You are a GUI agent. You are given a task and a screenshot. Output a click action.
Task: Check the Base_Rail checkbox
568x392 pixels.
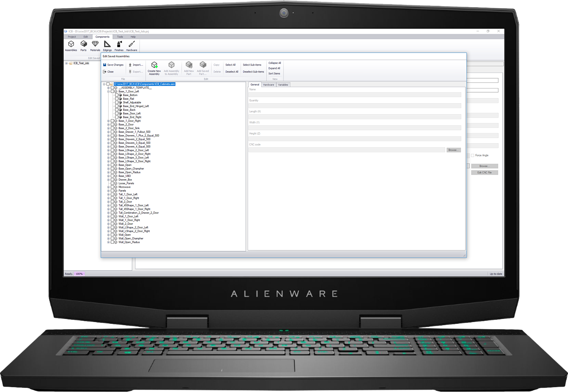(117, 99)
